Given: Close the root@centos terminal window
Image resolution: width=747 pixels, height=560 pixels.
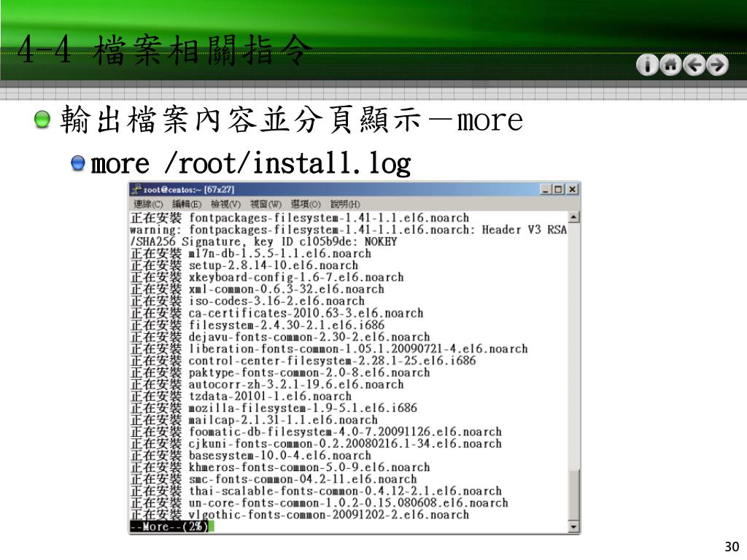Looking at the screenshot, I should pos(573,190).
